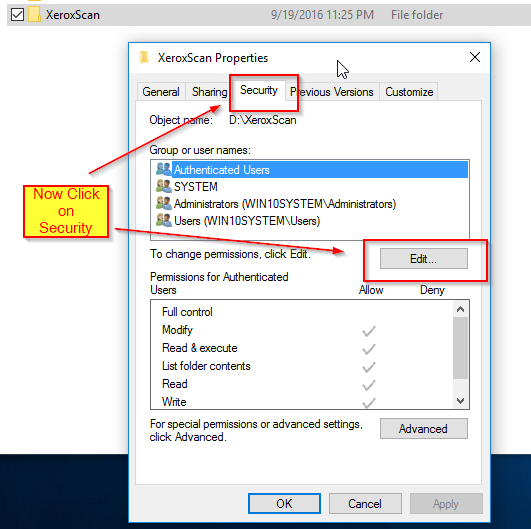Click the List folder contents permission row
The height and width of the screenshot is (529, 531).
pos(301,366)
